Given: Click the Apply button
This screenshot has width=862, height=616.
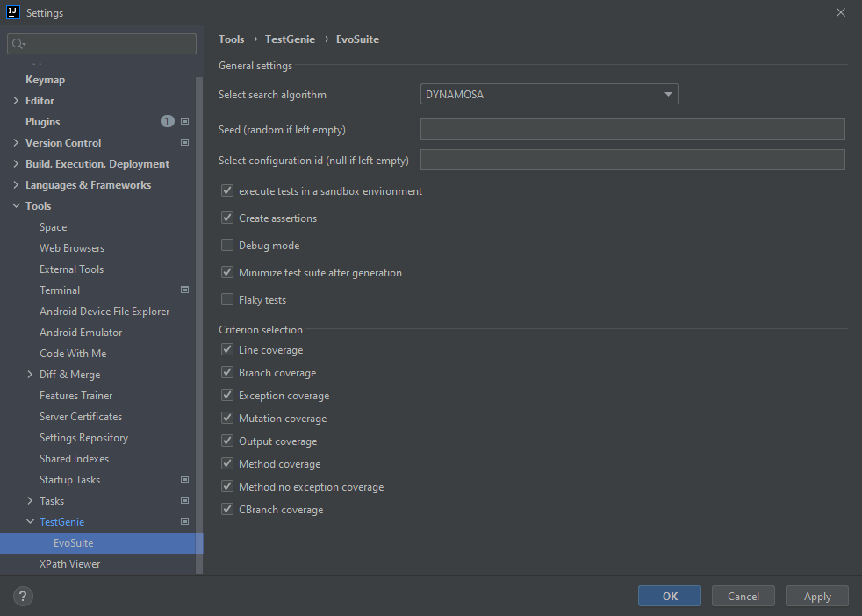Looking at the screenshot, I should tap(817, 596).
